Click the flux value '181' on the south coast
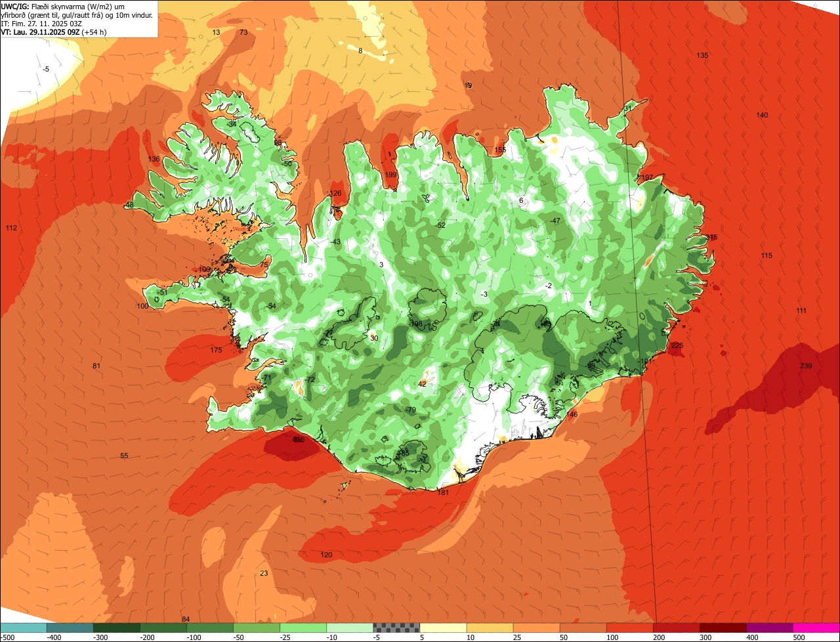Screen dimensions: 840x642 pos(443,492)
